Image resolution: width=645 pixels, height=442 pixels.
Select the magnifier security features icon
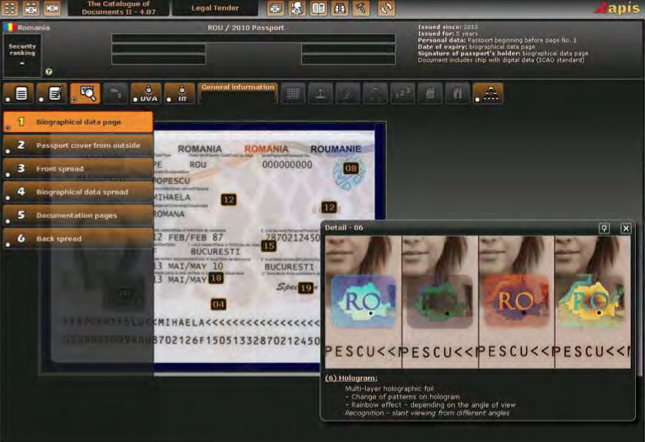(x=86, y=93)
